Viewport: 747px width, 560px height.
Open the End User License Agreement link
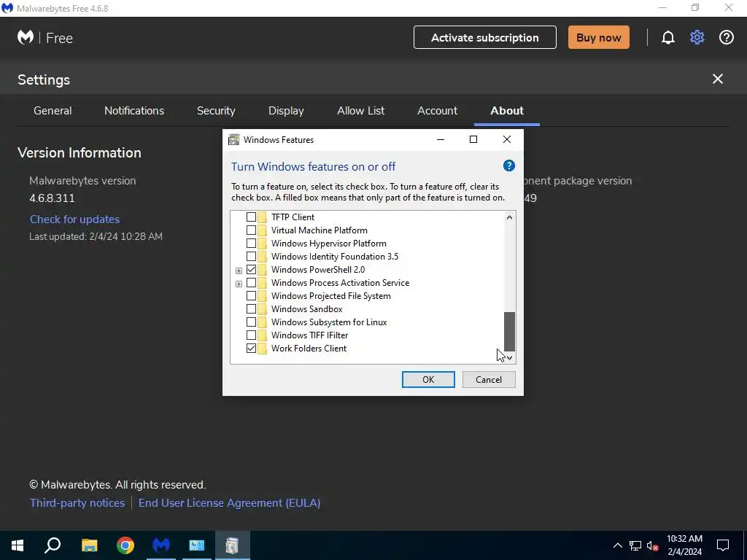[x=229, y=503]
